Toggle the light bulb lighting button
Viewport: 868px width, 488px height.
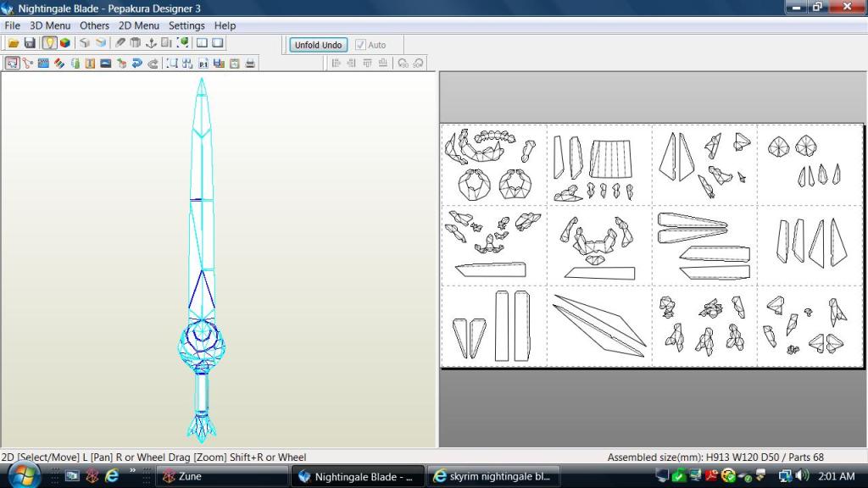pyautogui.click(x=49, y=43)
